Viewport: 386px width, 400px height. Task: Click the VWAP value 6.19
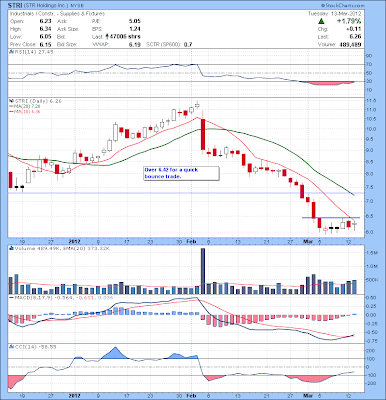point(135,44)
